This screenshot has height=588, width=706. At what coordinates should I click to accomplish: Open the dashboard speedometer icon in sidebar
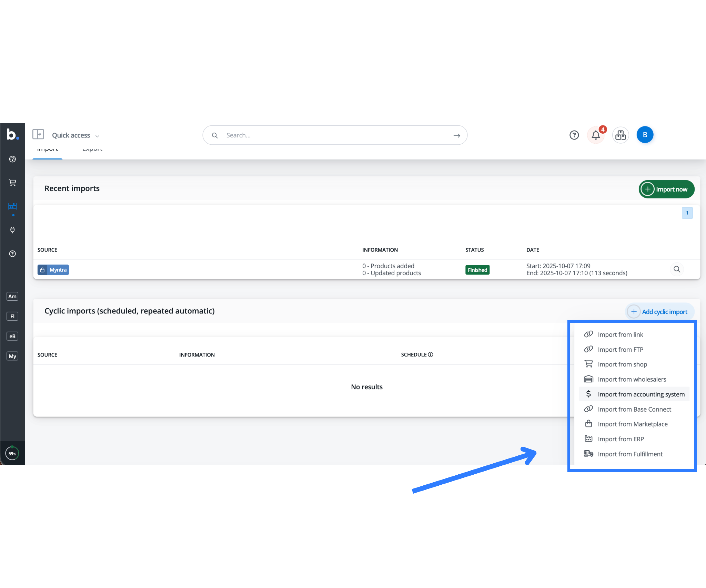pyautogui.click(x=12, y=159)
